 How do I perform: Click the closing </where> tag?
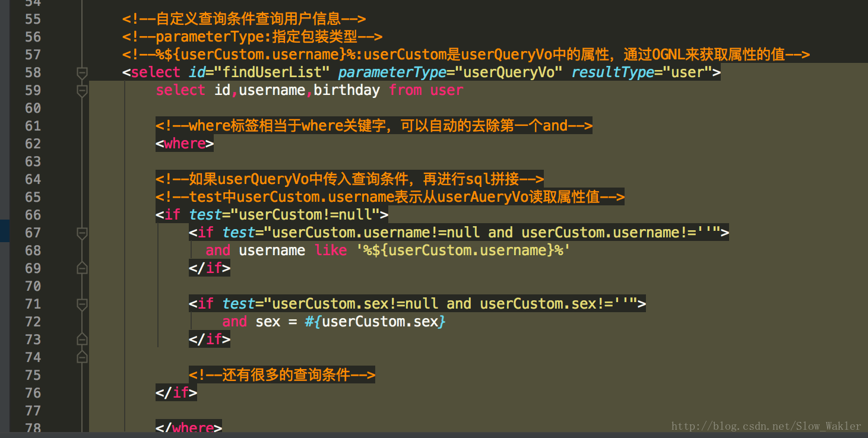pos(189,428)
